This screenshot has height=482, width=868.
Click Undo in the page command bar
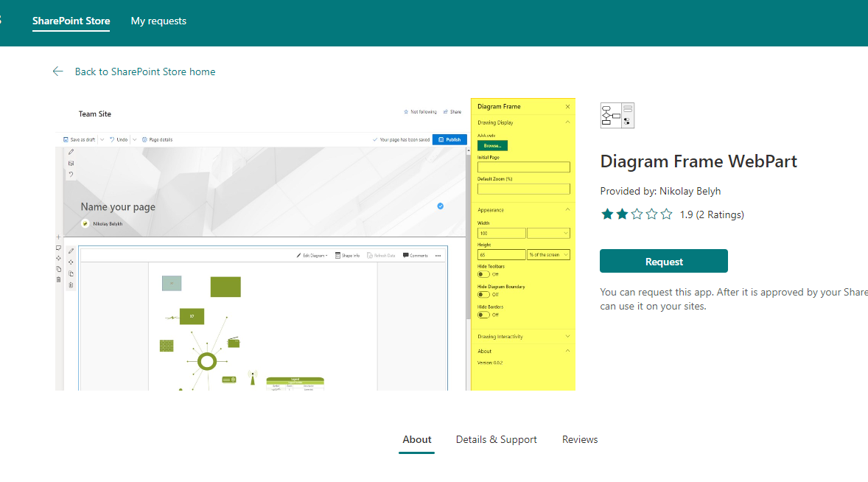[119, 139]
